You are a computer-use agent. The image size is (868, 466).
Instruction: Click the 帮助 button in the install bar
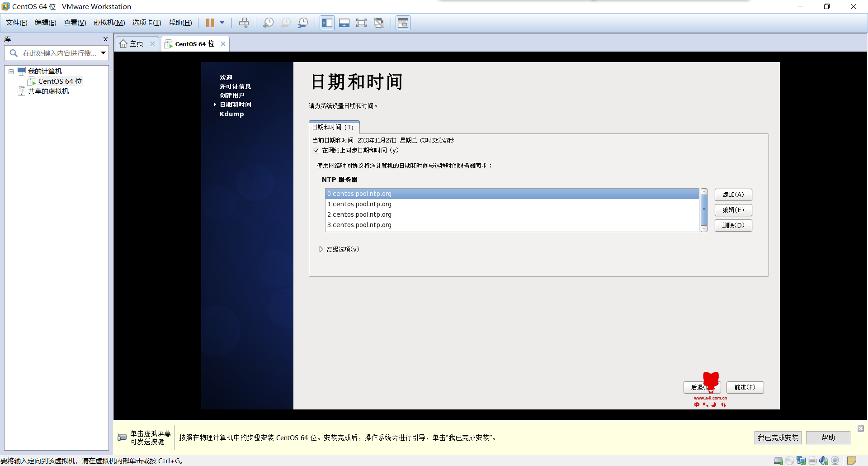point(828,437)
